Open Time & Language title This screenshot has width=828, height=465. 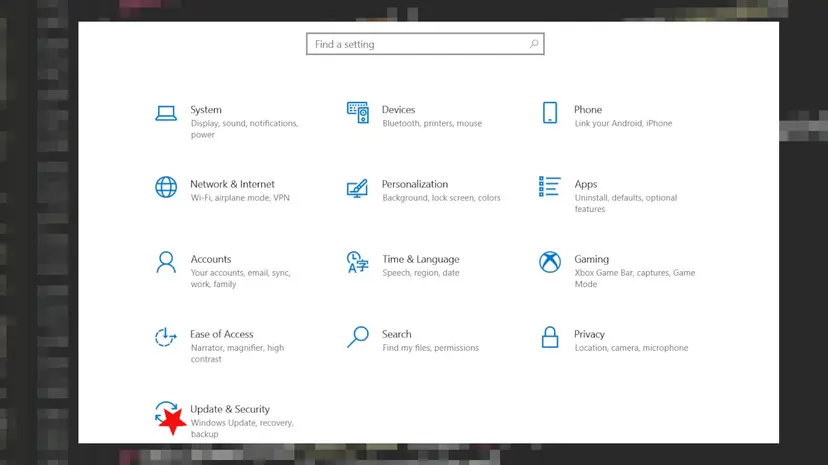[x=421, y=259]
